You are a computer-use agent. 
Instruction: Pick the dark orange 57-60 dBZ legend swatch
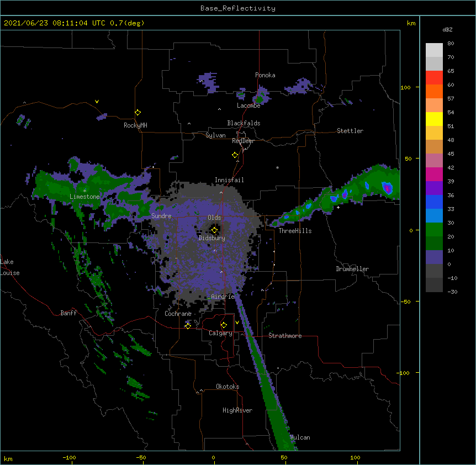434,91
